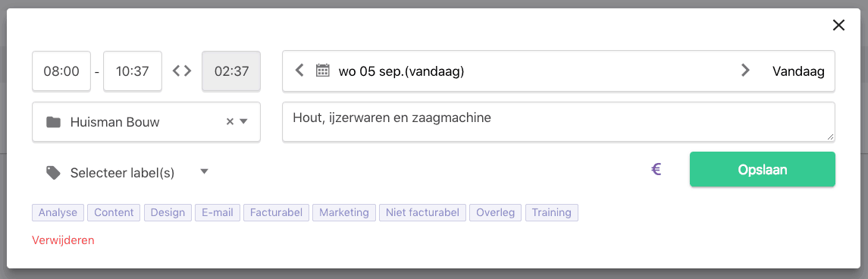Click the red Verwijderen link
The height and width of the screenshot is (279, 868).
pyautogui.click(x=63, y=240)
